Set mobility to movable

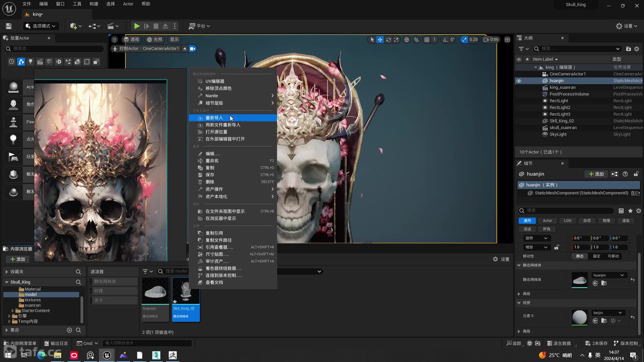point(613,256)
